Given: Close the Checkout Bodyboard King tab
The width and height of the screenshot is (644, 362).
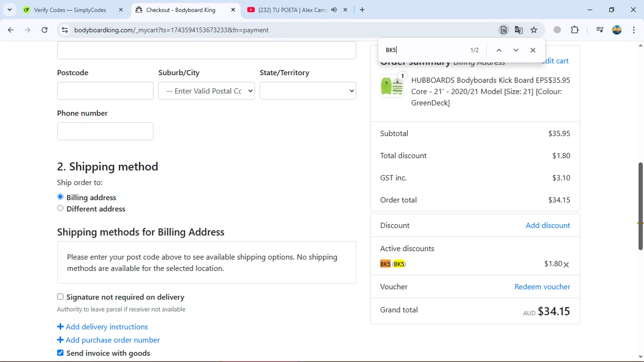Looking at the screenshot, I should pos(233,10).
